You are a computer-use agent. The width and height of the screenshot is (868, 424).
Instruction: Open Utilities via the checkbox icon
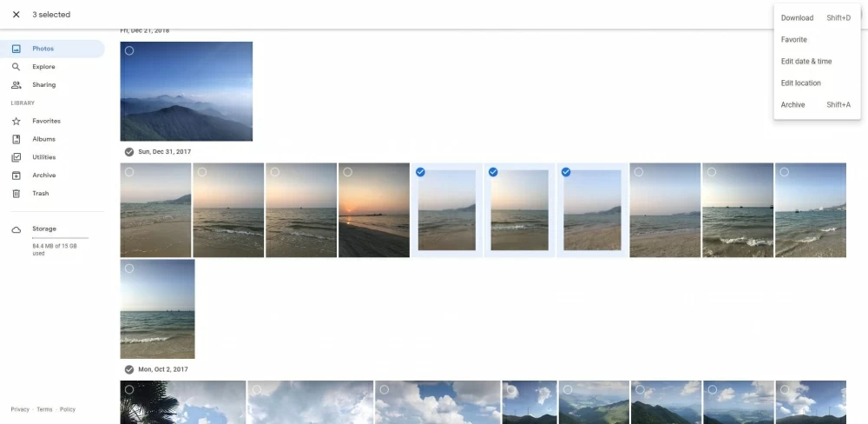point(16,157)
